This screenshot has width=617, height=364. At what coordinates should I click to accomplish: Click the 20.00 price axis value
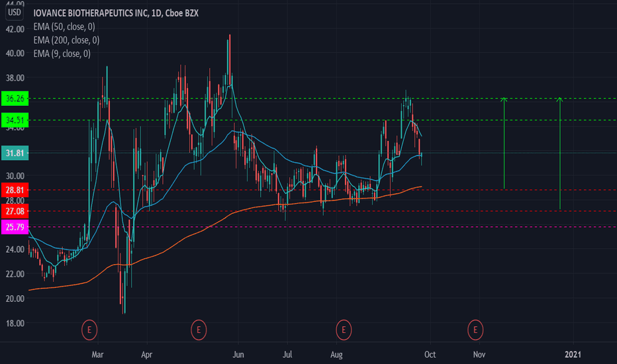coord(15,298)
